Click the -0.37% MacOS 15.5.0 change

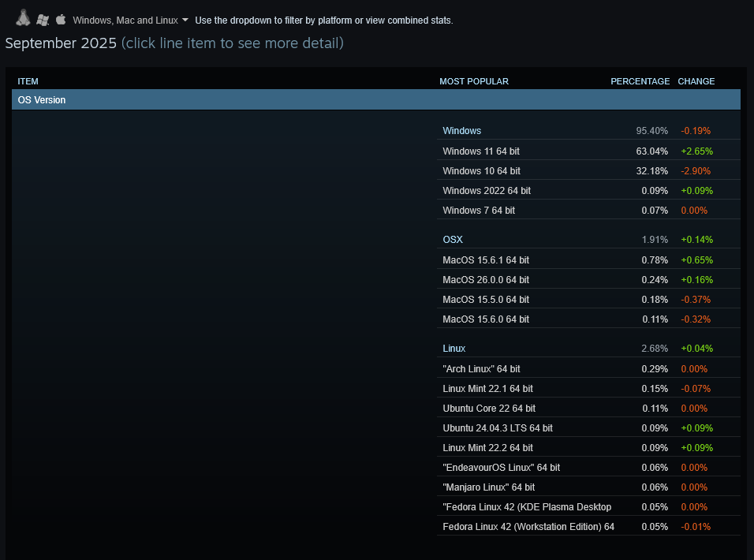tap(696, 299)
